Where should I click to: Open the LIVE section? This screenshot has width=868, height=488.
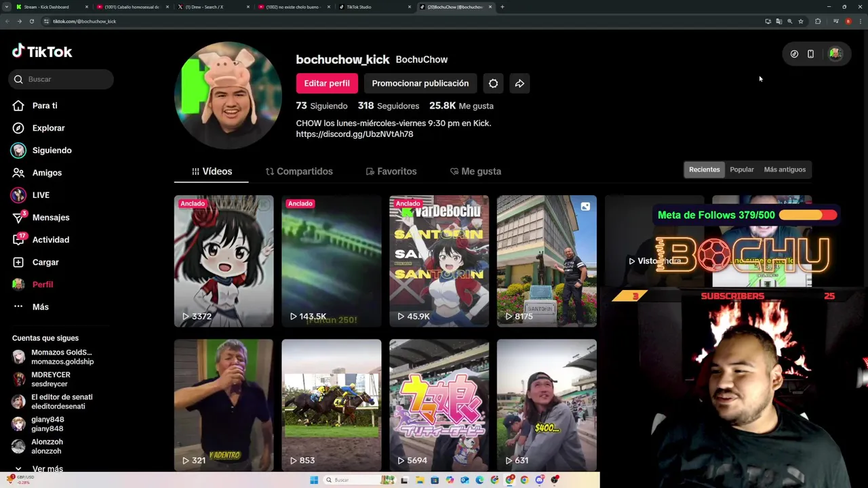coord(31,195)
